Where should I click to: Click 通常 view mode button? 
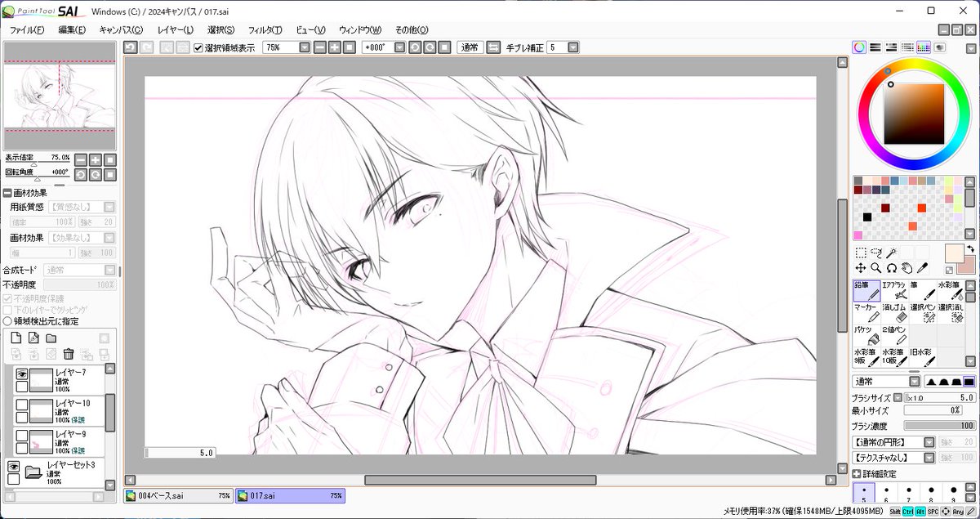(x=469, y=47)
